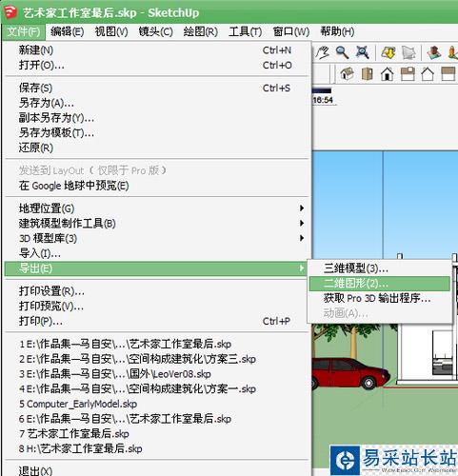Open recent file 3 LeoVer08.skp
Image resolution: width=458 pixels, height=476 pixels.
click(x=156, y=374)
